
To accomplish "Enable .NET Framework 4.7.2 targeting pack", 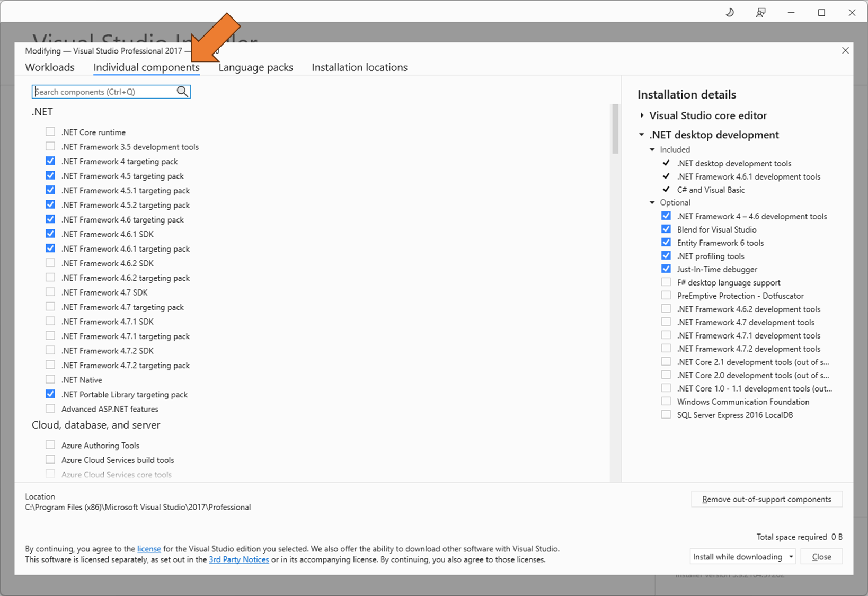I will click(50, 364).
